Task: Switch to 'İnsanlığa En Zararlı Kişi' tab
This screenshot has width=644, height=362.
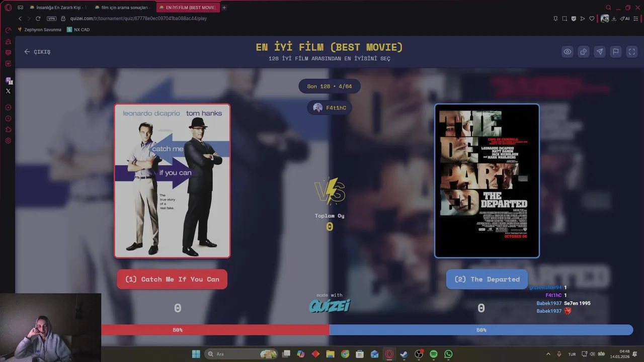Action: pyautogui.click(x=58, y=8)
